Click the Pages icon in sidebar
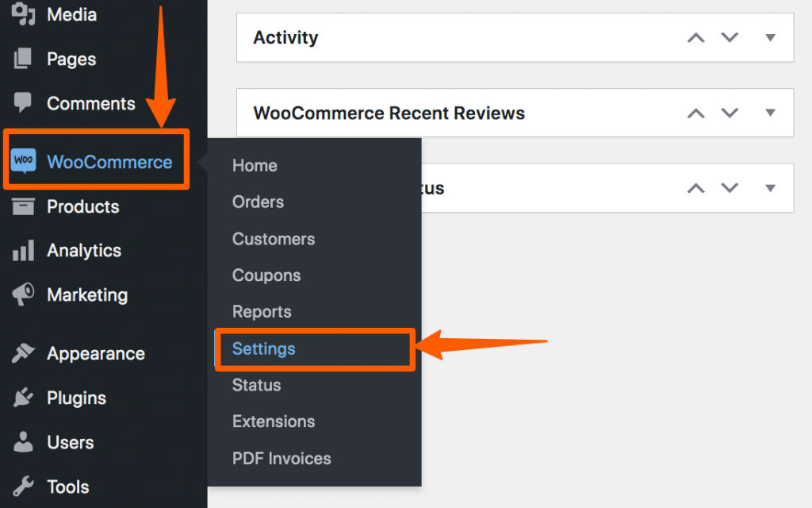This screenshot has height=508, width=812. click(x=23, y=59)
